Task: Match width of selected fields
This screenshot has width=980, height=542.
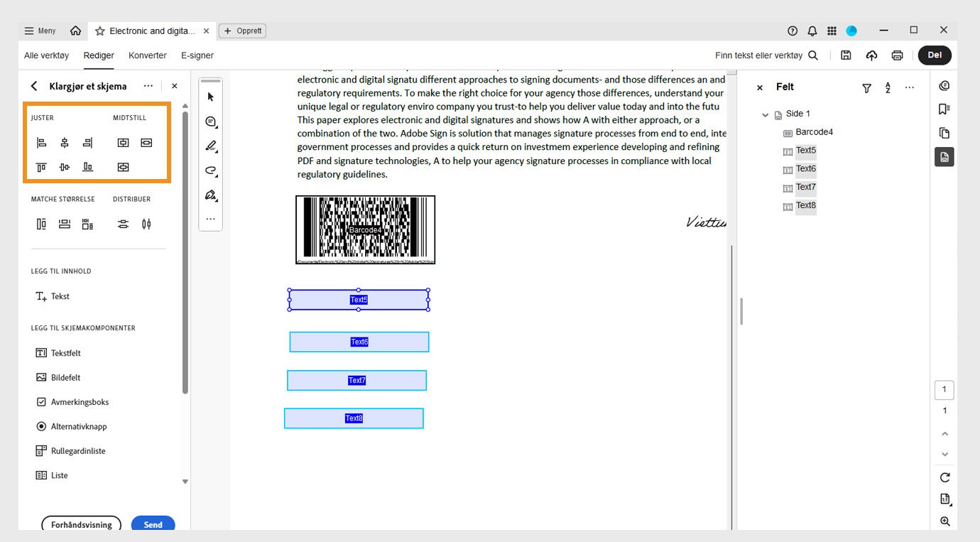Action: click(65, 224)
